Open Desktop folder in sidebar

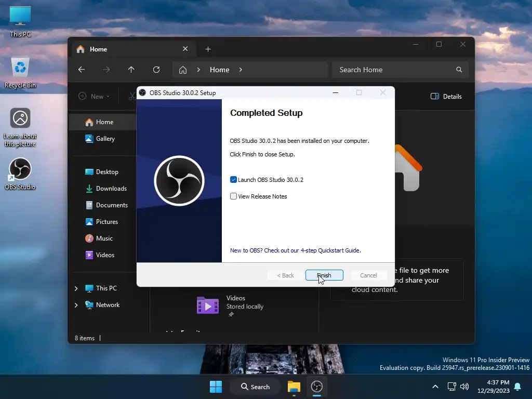pos(103,172)
